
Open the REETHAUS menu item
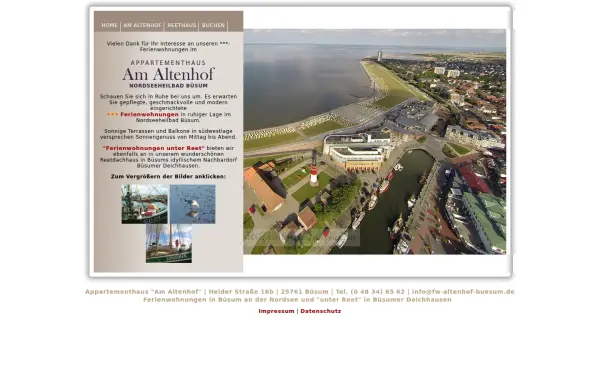click(182, 25)
